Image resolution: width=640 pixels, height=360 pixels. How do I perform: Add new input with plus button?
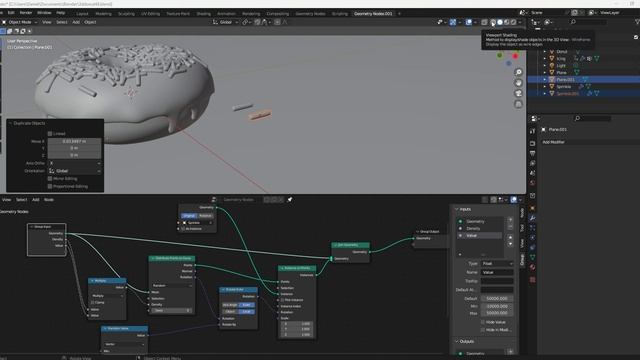pyautogui.click(x=510, y=220)
